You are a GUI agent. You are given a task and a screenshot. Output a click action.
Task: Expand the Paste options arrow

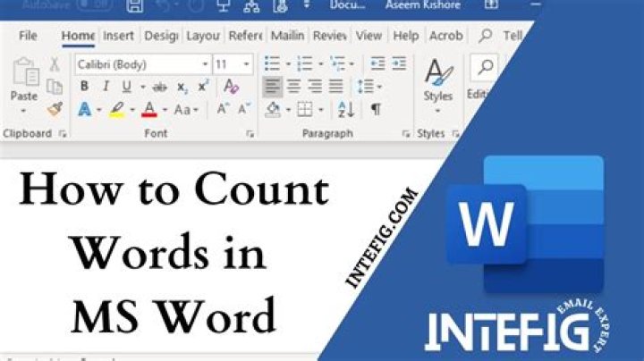(23, 111)
